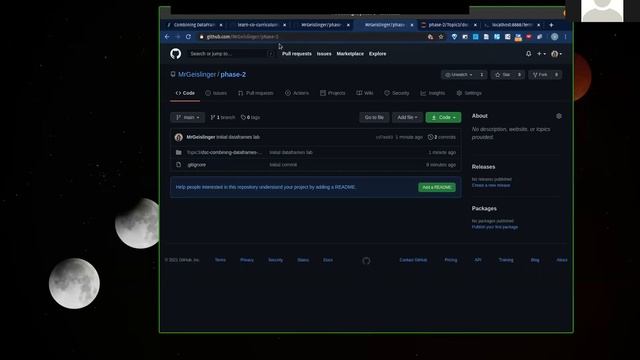The image size is (640, 360).
Task: Click the Add a README button
Action: (437, 187)
